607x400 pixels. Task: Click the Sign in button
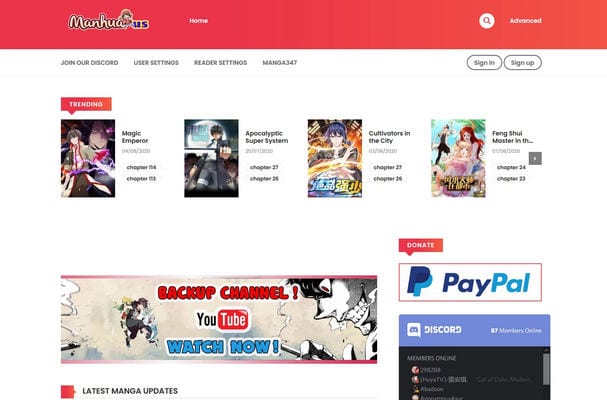[484, 62]
